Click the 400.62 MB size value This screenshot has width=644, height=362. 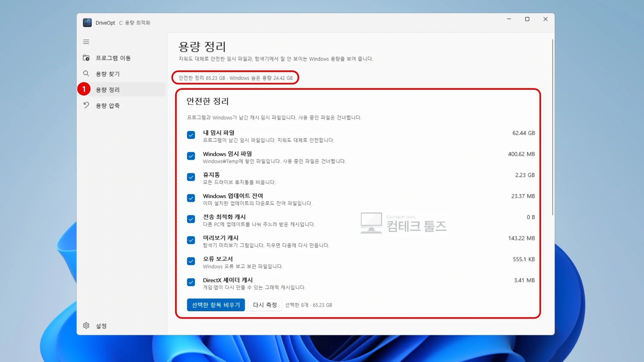click(522, 154)
